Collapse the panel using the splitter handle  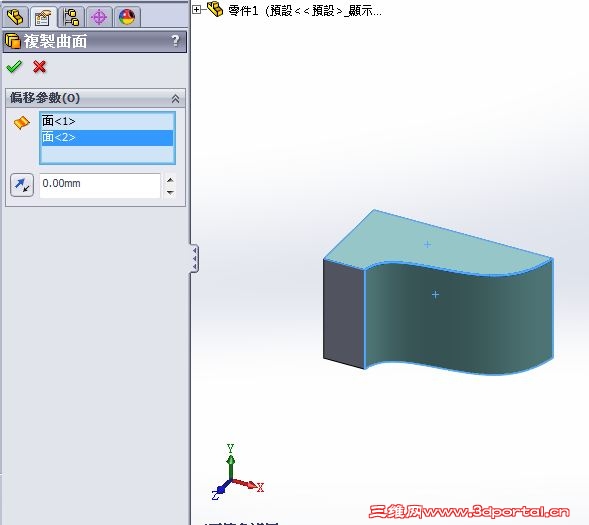tap(195, 258)
